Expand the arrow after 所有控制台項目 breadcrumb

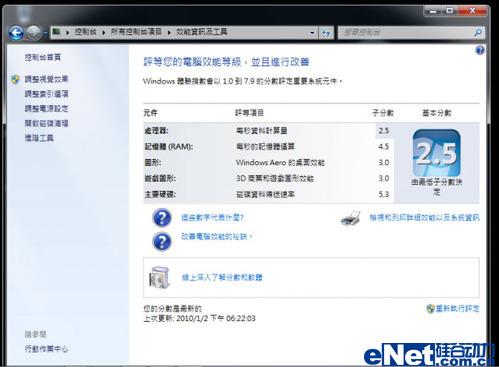(x=169, y=32)
